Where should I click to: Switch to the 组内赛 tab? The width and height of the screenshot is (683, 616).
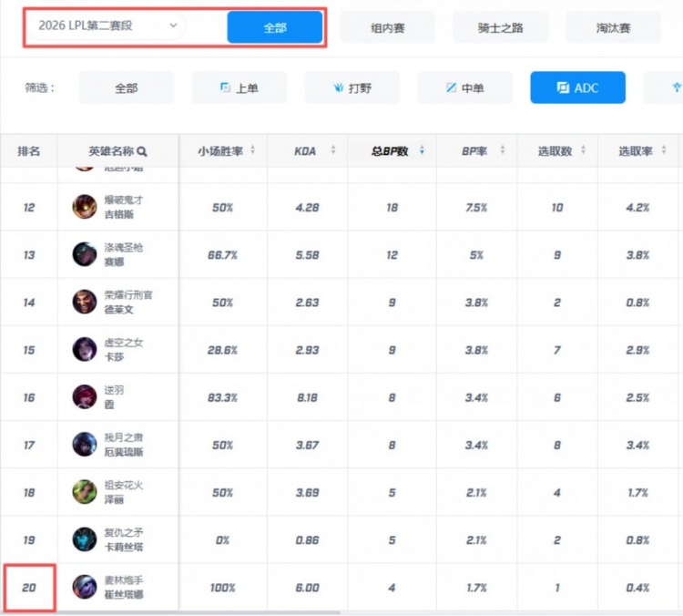(387, 28)
